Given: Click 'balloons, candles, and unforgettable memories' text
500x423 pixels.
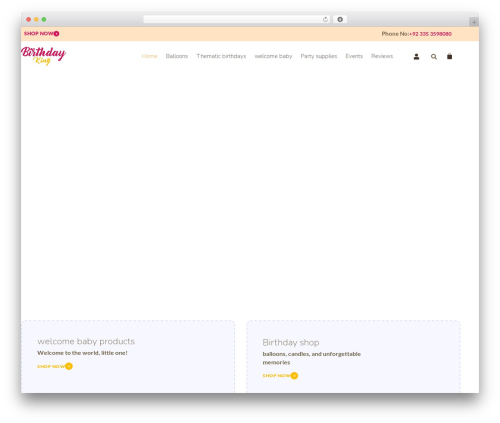Looking at the screenshot, I should [x=312, y=358].
